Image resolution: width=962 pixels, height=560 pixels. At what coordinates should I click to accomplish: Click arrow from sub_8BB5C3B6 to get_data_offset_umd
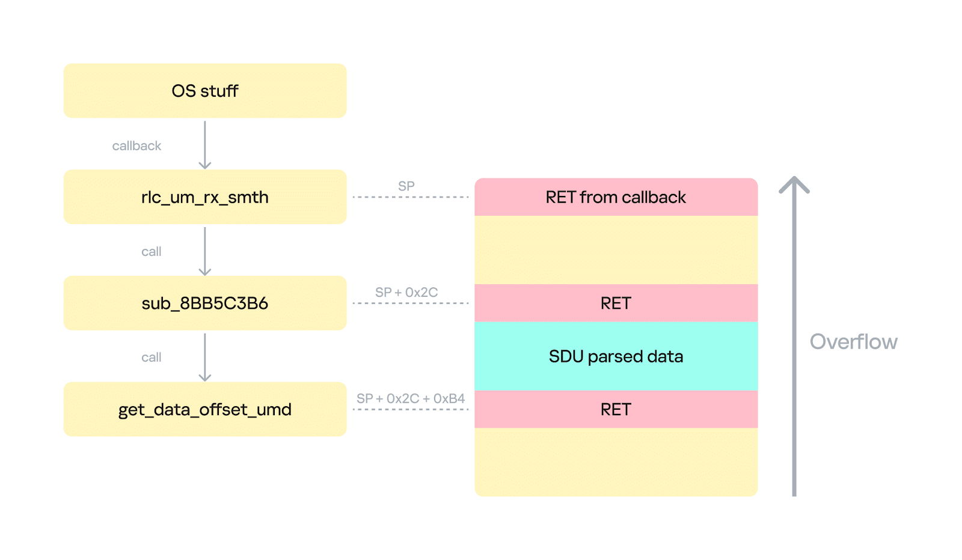pyautogui.click(x=205, y=357)
